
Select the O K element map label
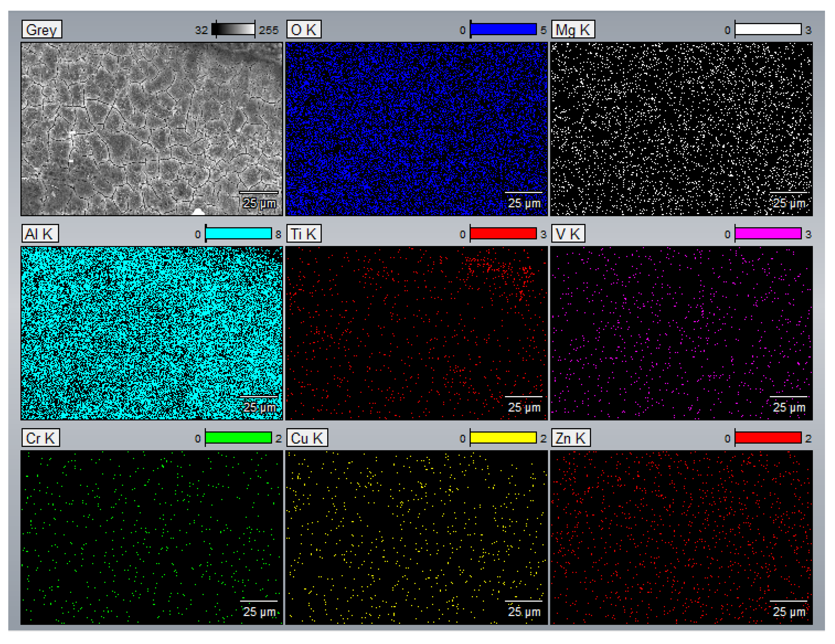coord(305,29)
